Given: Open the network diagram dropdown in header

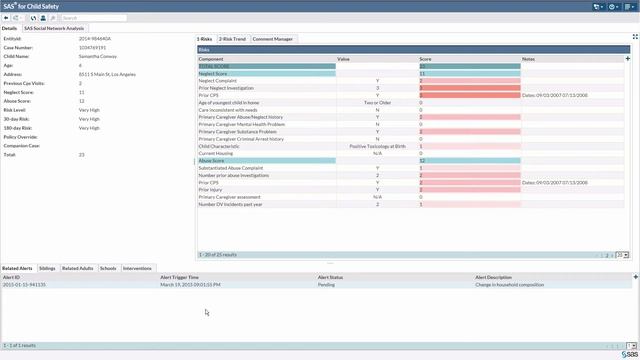Looking at the screenshot, I should tap(598, 7).
